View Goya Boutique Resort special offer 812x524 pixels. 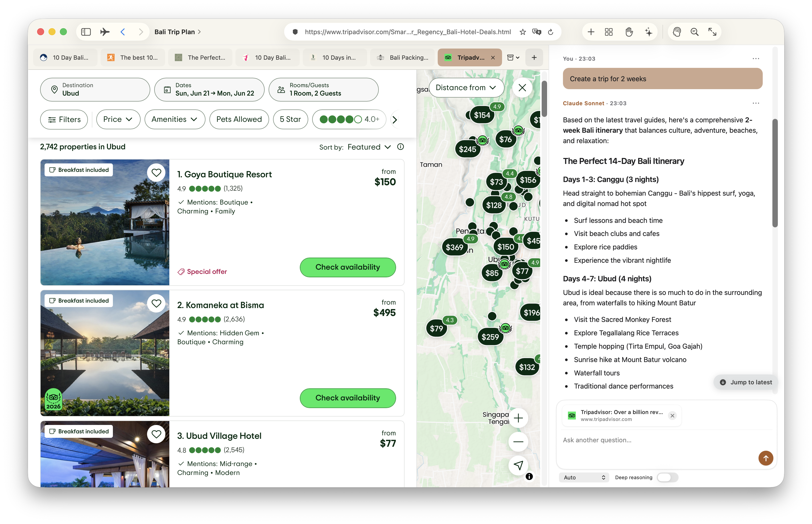click(202, 271)
